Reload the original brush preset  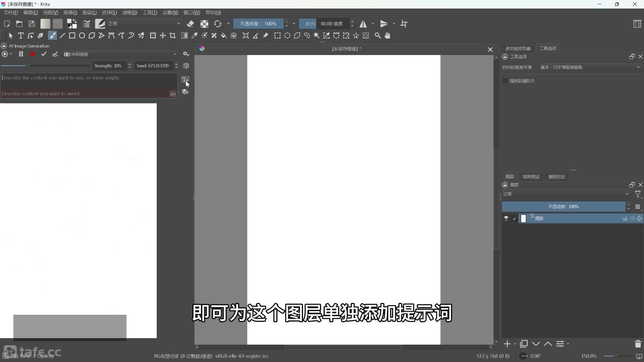coord(218,24)
